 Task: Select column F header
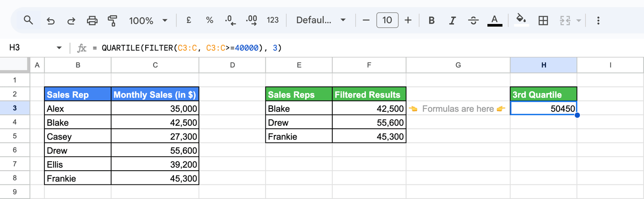(x=369, y=65)
